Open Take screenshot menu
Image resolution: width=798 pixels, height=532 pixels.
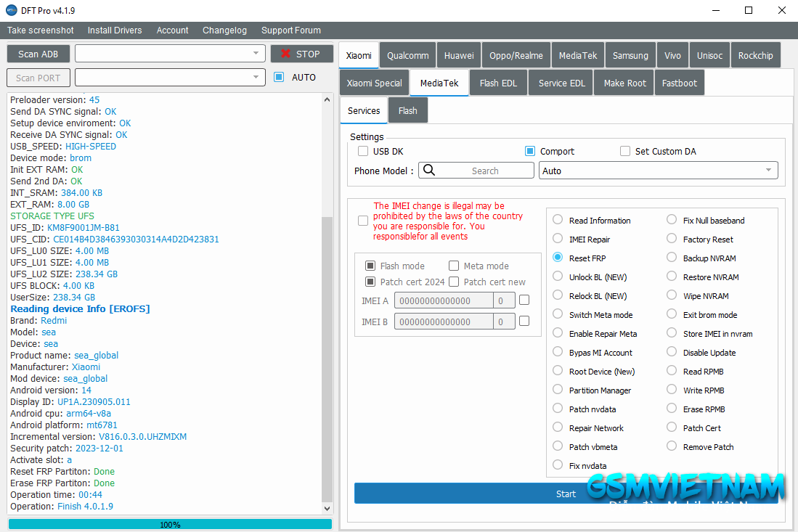pos(40,30)
